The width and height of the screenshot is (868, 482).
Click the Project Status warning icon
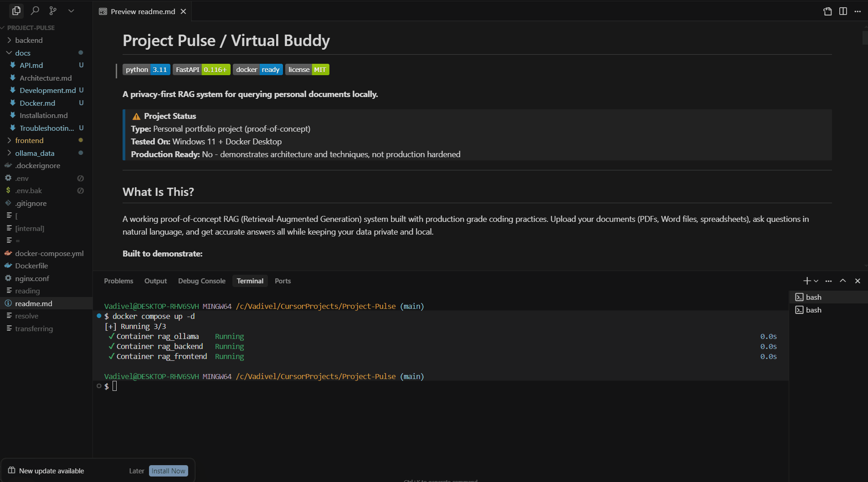click(136, 116)
